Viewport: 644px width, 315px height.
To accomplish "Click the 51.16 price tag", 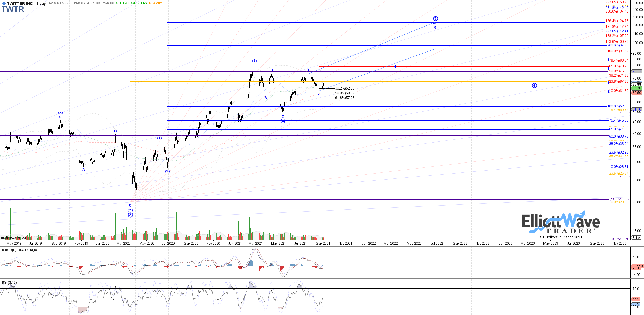I will point(637,109).
